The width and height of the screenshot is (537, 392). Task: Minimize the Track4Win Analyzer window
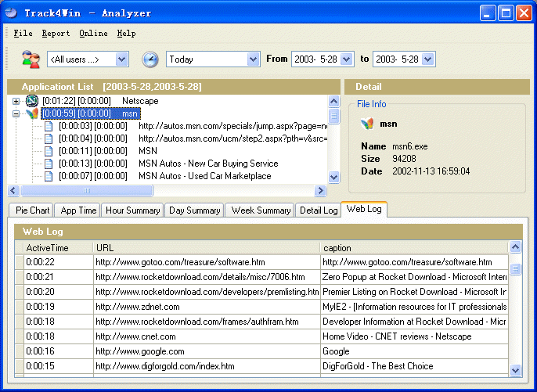coord(488,13)
